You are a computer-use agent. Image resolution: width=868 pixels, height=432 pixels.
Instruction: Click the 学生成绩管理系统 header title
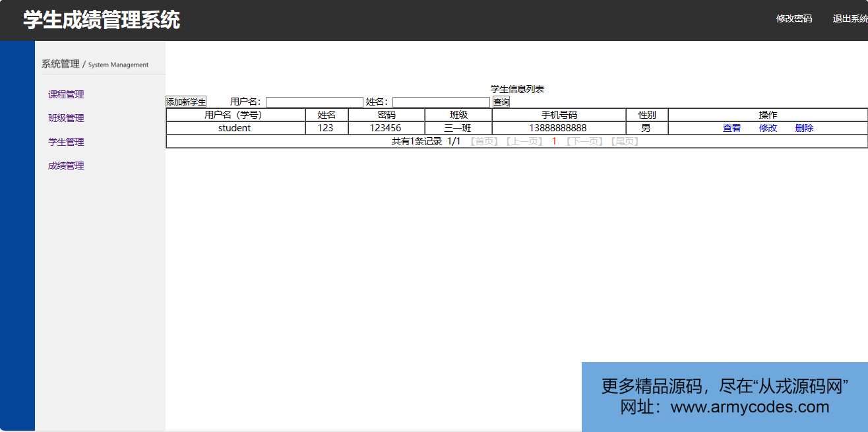coord(102,20)
